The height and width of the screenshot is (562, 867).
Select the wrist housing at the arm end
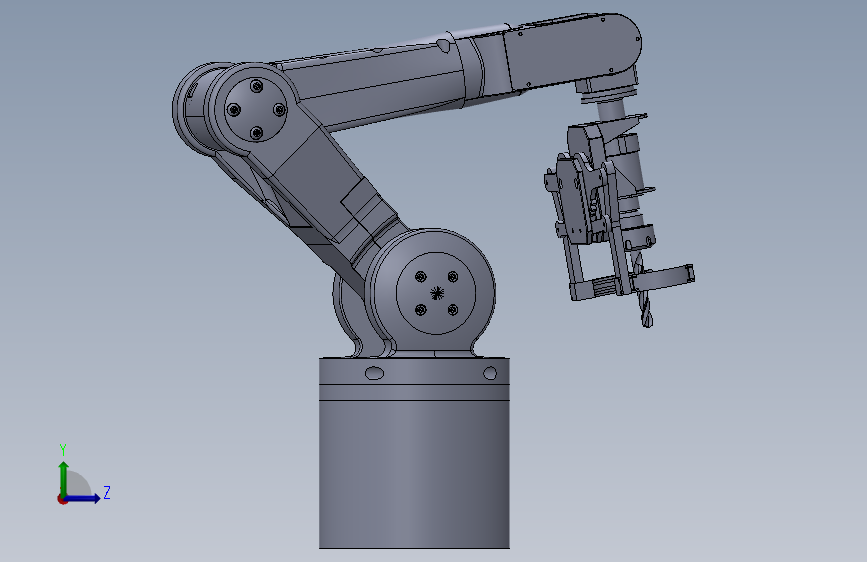[x=572, y=50]
